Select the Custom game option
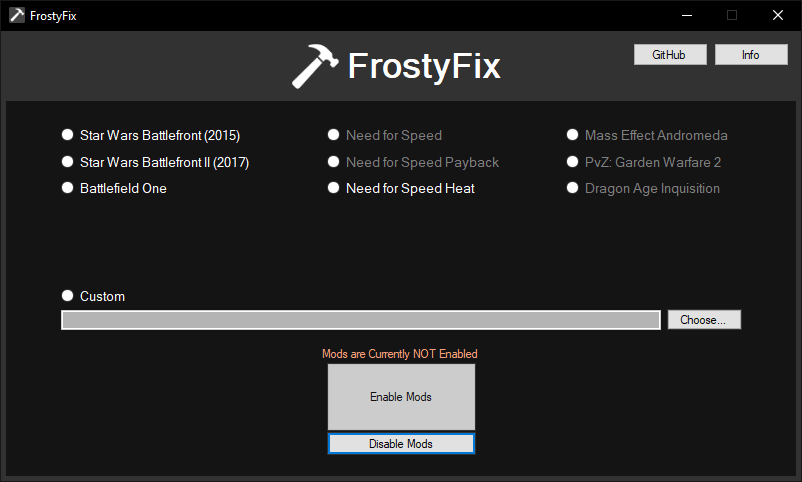 point(68,296)
